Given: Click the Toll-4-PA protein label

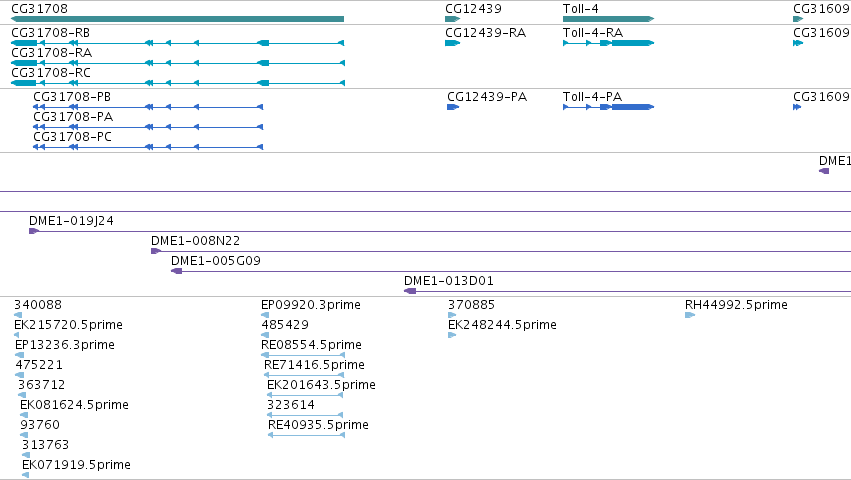Looking at the screenshot, I should (593, 97).
